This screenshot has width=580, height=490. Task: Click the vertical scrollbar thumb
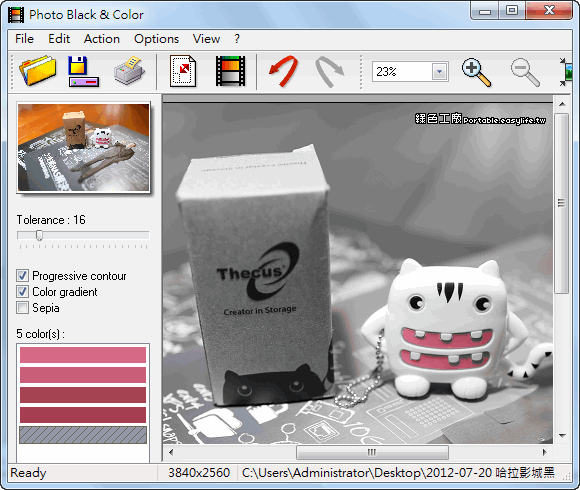coord(562,203)
